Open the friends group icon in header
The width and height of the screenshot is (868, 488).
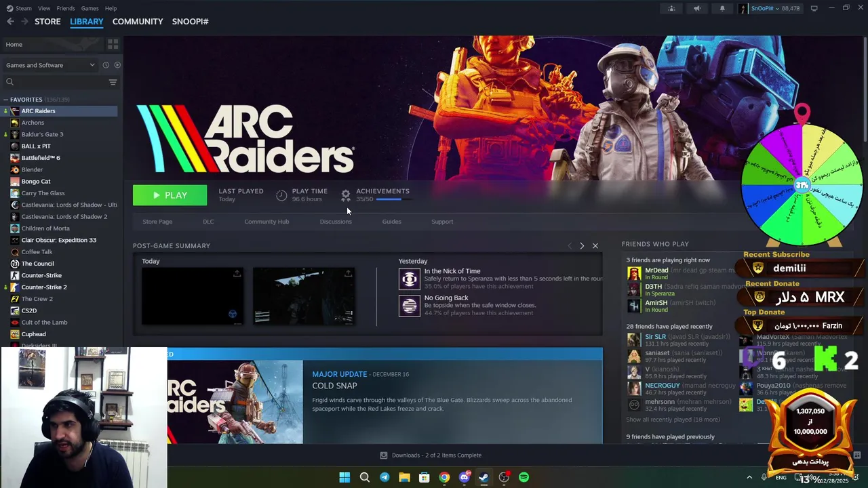point(671,8)
